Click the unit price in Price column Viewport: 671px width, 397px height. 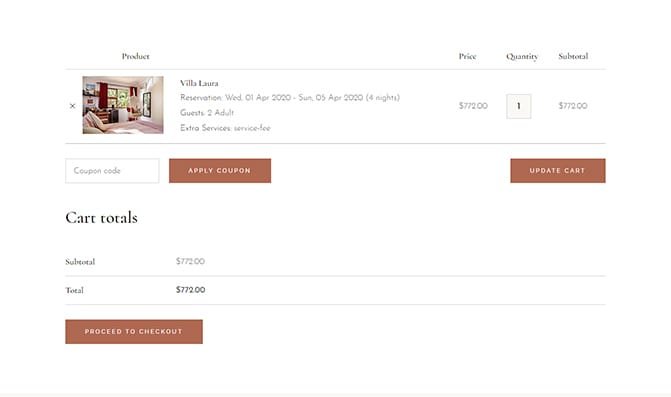point(473,106)
